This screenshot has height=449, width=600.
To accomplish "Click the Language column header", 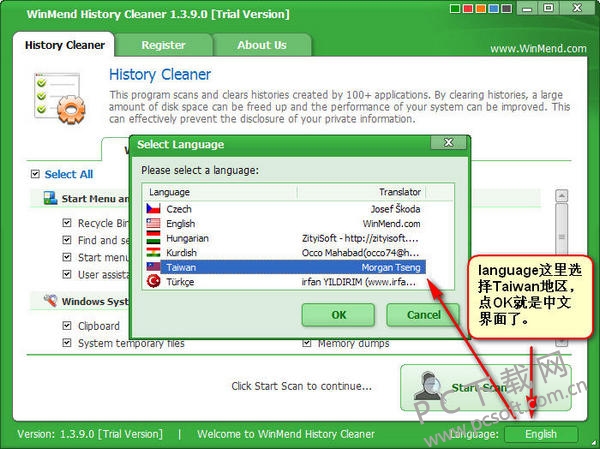I will [220, 192].
